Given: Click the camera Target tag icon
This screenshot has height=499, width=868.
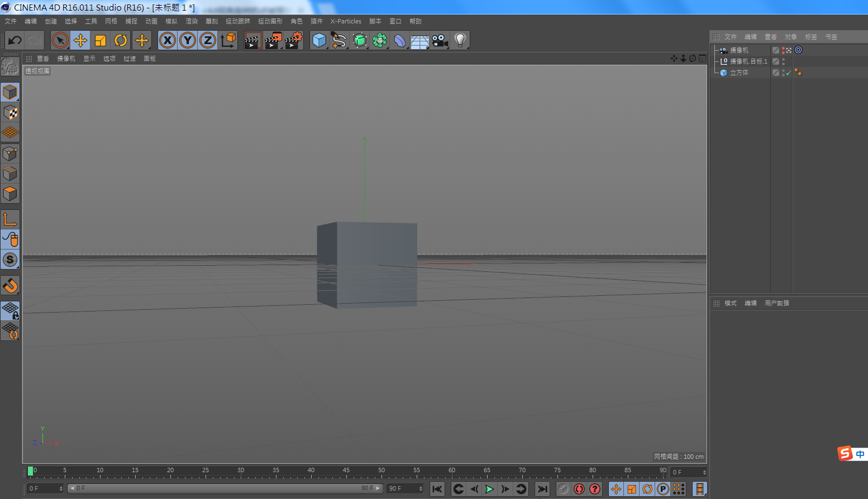Looking at the screenshot, I should point(798,50).
